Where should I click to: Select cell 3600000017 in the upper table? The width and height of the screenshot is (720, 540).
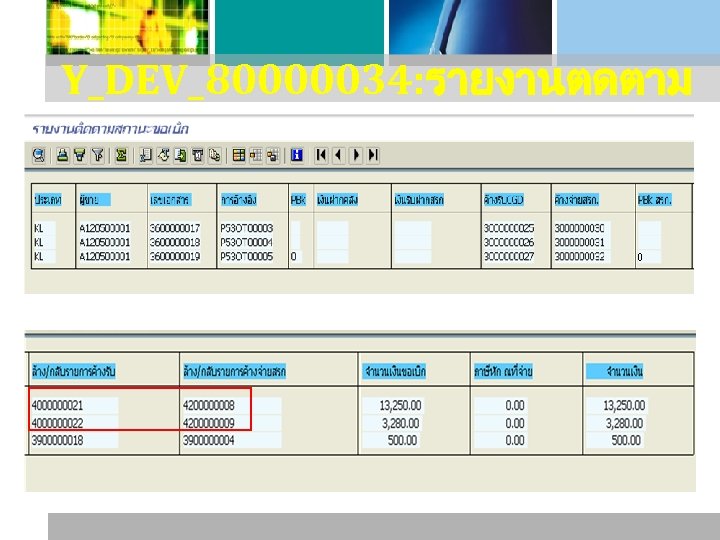click(175, 228)
